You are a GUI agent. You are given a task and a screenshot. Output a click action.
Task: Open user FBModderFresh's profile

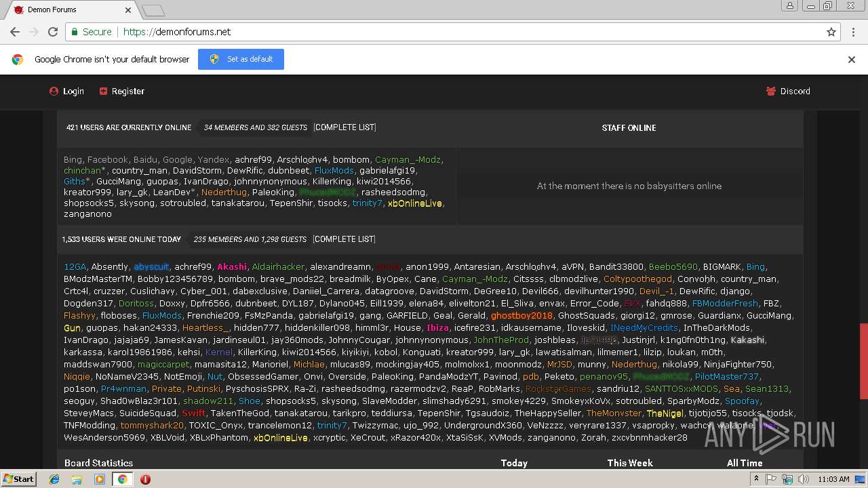pos(725,304)
